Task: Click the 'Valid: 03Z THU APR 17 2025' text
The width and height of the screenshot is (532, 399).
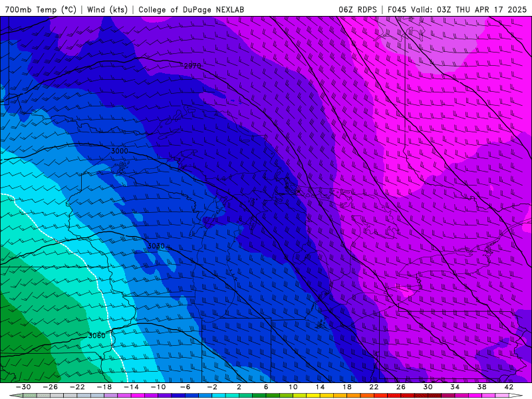Action: click(x=469, y=9)
